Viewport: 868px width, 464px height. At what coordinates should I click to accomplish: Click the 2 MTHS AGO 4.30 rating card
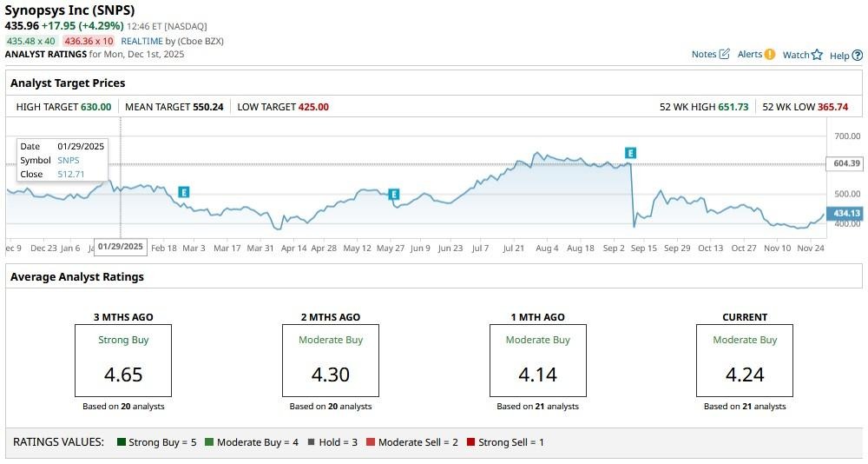click(330, 361)
